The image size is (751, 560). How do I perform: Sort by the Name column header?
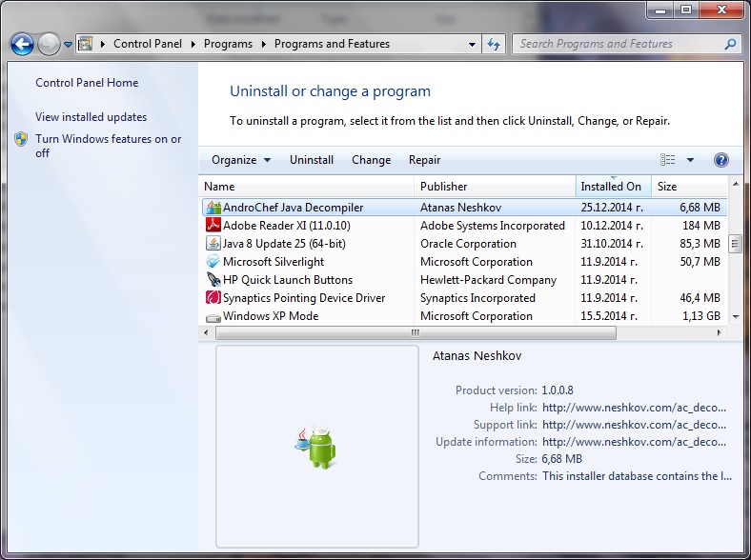pyautogui.click(x=307, y=186)
